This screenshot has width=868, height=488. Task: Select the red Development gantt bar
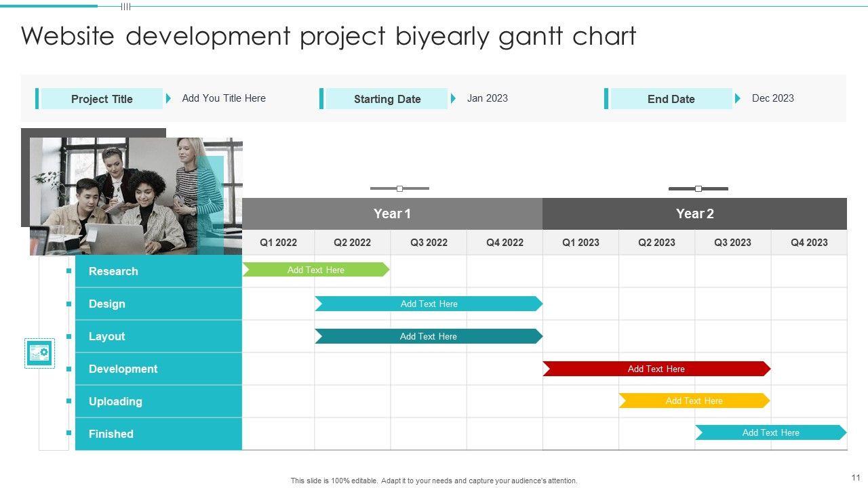(656, 369)
